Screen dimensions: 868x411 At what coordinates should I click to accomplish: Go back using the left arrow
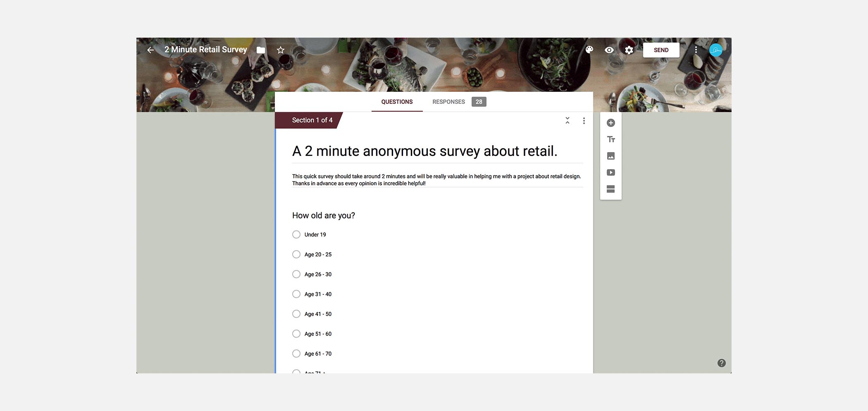tap(150, 50)
